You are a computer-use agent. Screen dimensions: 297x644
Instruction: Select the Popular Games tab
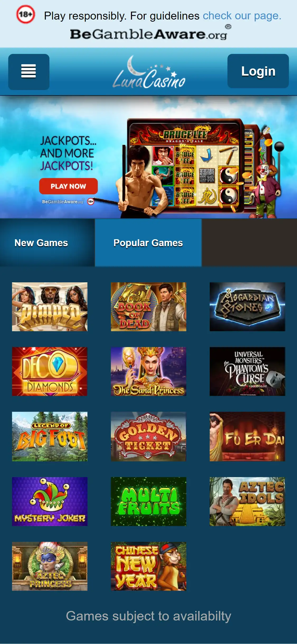148,242
